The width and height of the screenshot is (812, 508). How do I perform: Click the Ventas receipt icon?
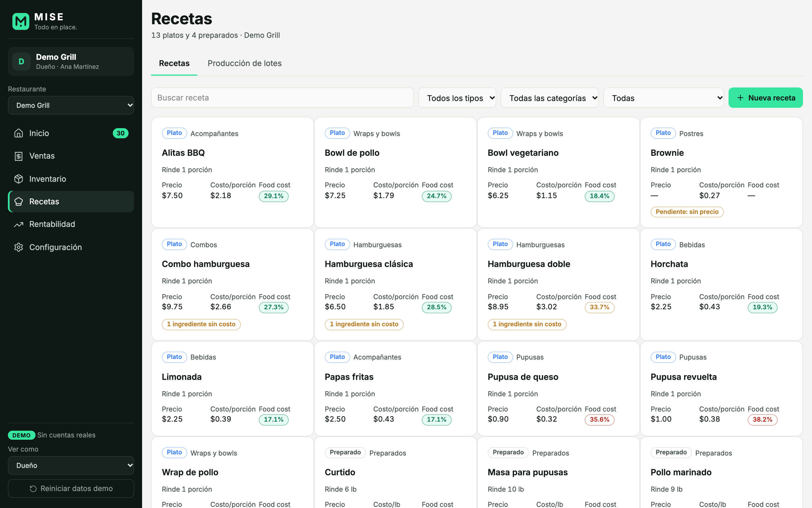(19, 156)
